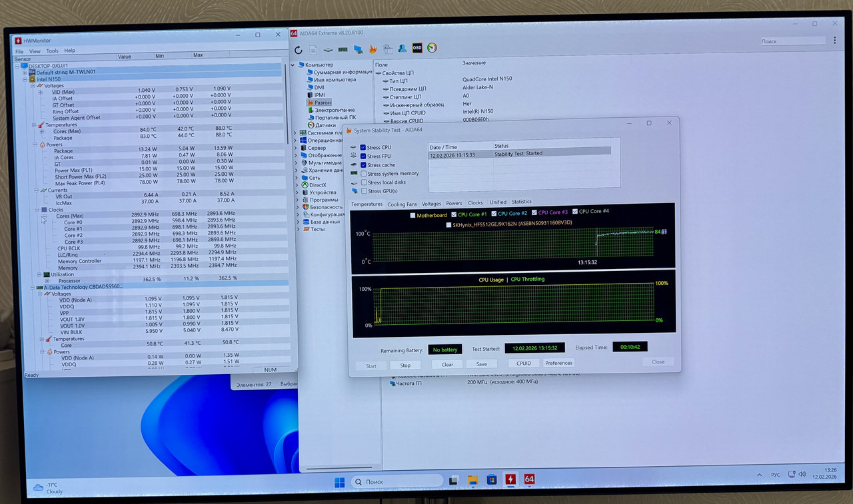Viewport: 853px width, 504px height.
Task: Open the AIDA64 report page icon
Action: pyautogui.click(x=313, y=50)
